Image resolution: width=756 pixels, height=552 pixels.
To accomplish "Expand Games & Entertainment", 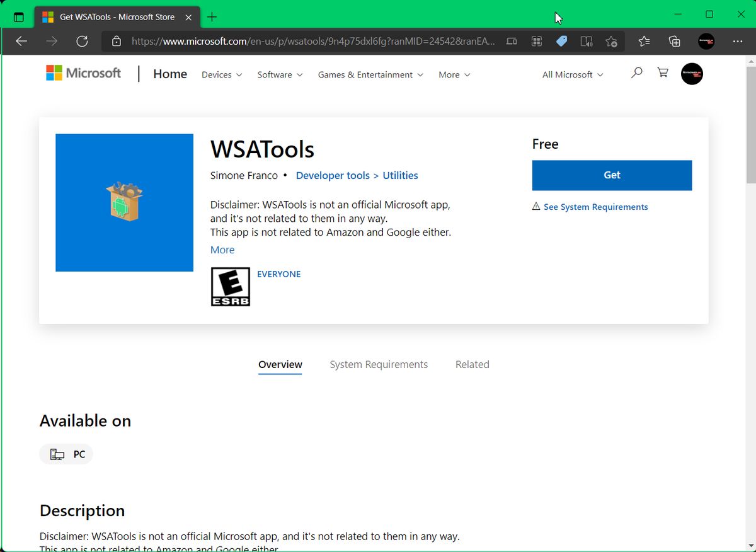I will (370, 74).
